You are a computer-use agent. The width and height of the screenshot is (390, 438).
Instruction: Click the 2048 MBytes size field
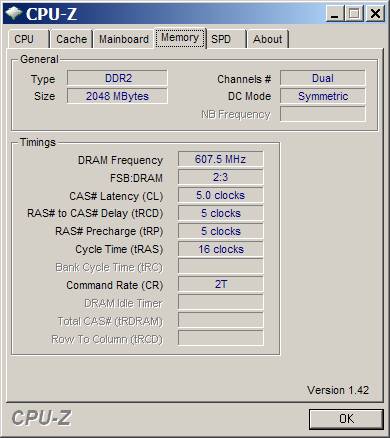click(117, 96)
